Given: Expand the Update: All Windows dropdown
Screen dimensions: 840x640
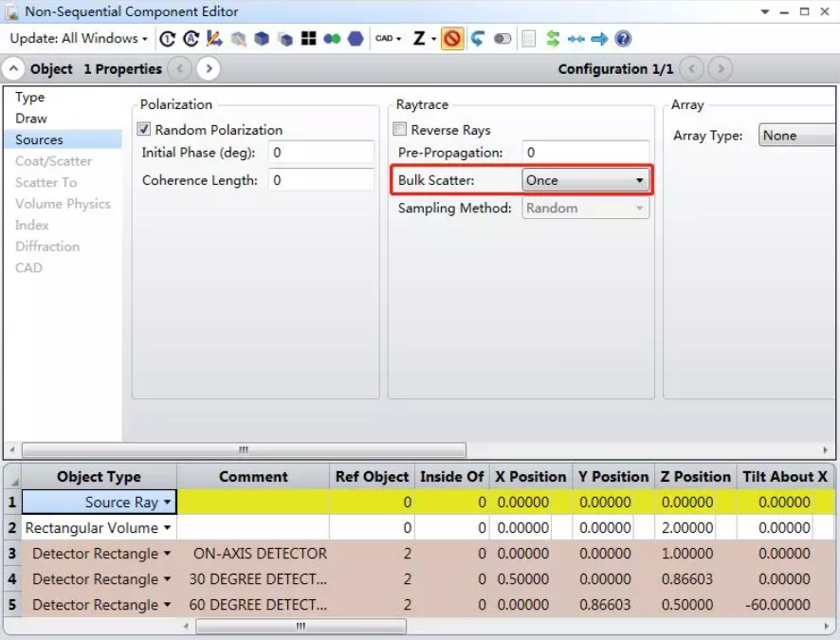Looking at the screenshot, I should click(79, 39).
